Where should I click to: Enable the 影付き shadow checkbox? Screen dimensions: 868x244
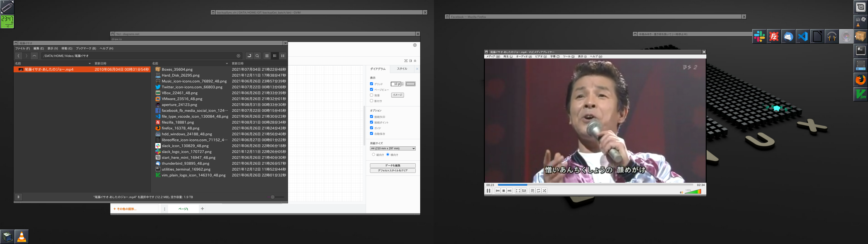pos(371,101)
